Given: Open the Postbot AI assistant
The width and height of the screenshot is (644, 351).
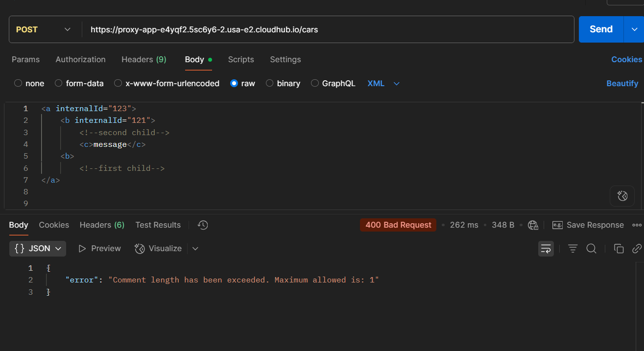Looking at the screenshot, I should tap(622, 196).
